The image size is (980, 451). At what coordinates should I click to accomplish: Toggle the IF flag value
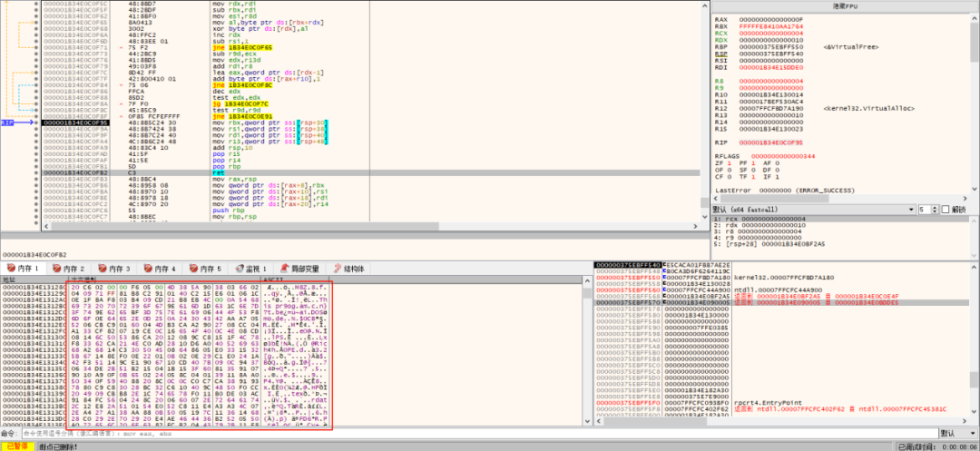pos(779,176)
